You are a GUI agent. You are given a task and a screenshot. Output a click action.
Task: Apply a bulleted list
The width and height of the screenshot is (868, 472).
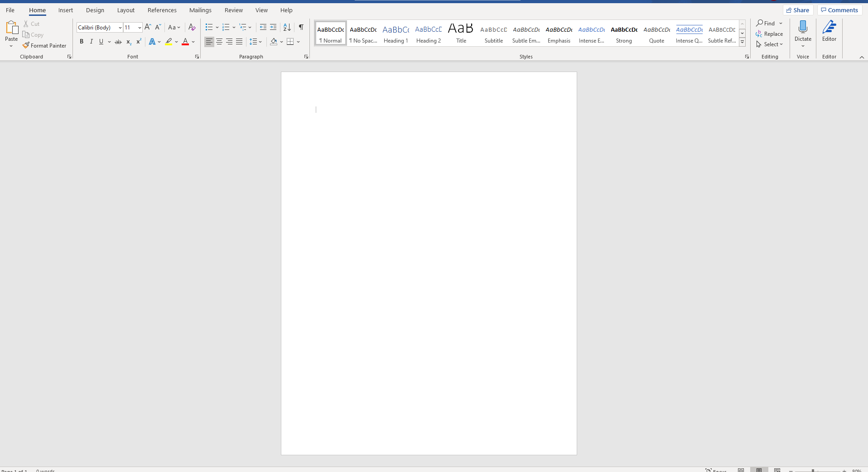click(x=209, y=27)
